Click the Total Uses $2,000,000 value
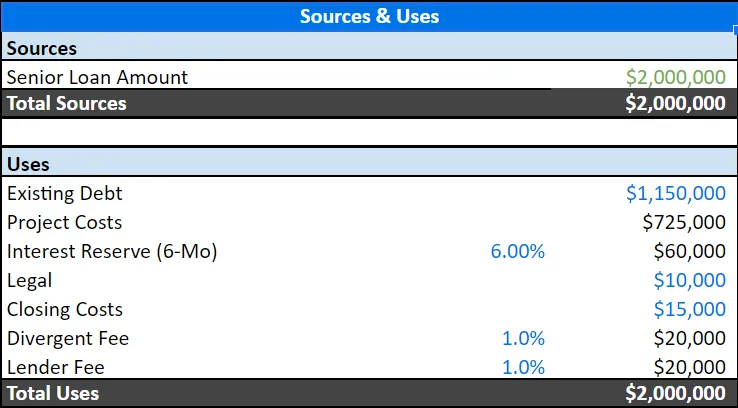 click(675, 393)
